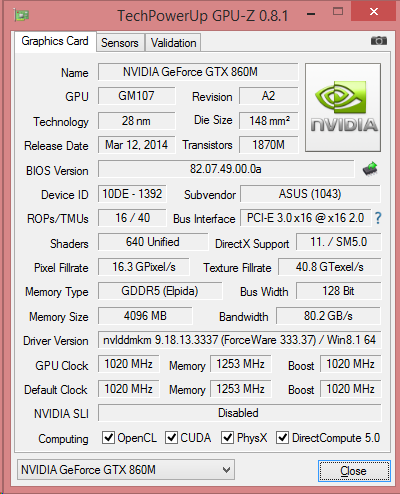This screenshot has width=400, height=494.
Task: Click the Default Clock row Boost value
Action: (x=350, y=389)
